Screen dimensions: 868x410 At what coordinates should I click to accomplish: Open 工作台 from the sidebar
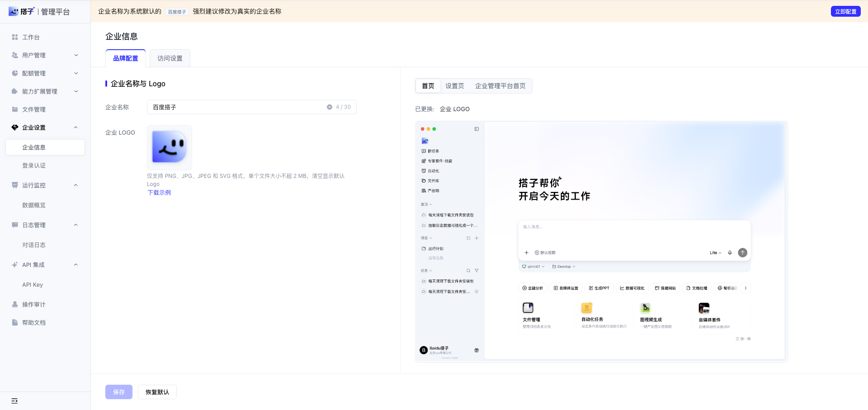45,37
